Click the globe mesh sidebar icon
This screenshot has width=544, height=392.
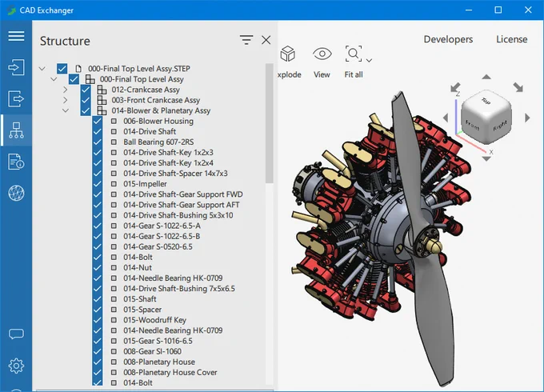[x=16, y=194]
